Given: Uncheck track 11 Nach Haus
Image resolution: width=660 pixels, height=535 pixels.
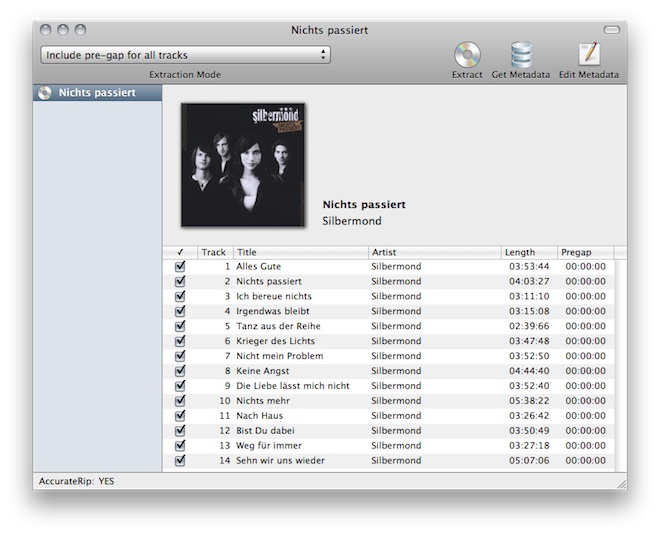Looking at the screenshot, I should 180,416.
